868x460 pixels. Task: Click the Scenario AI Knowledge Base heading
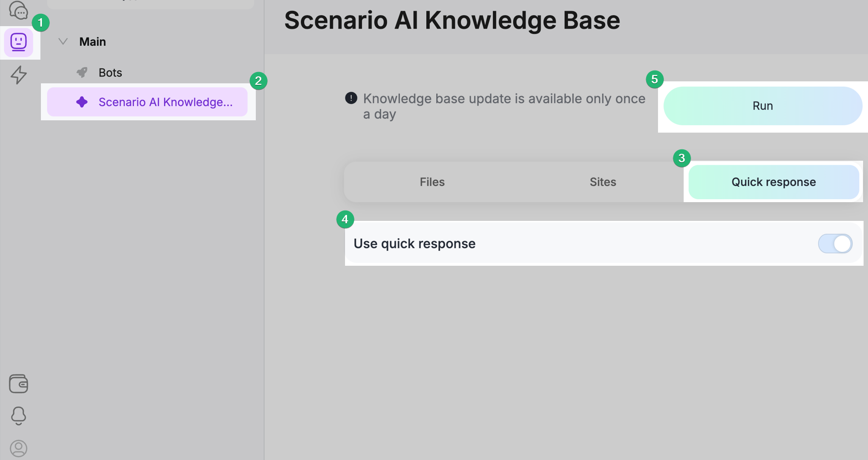452,21
